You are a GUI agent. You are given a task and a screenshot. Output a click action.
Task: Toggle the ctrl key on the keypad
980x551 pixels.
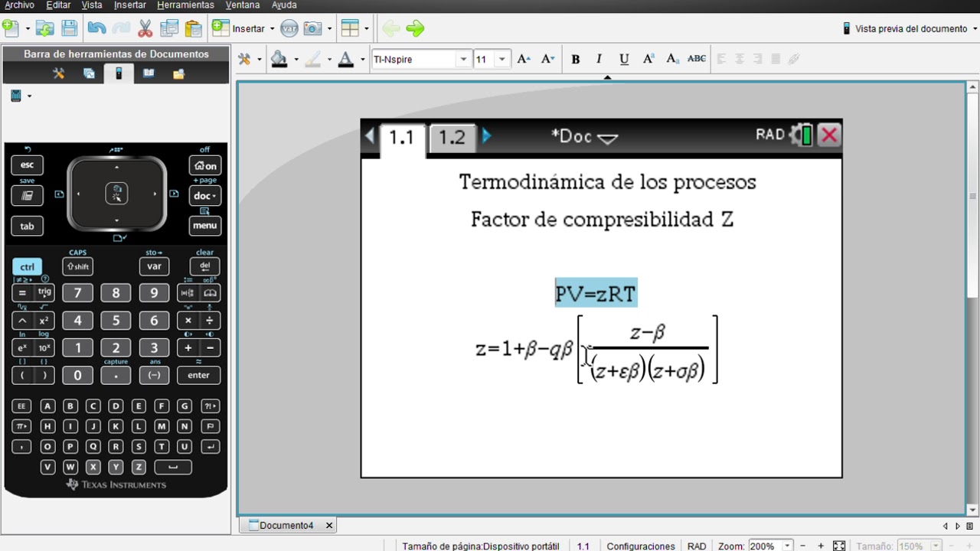(x=27, y=267)
